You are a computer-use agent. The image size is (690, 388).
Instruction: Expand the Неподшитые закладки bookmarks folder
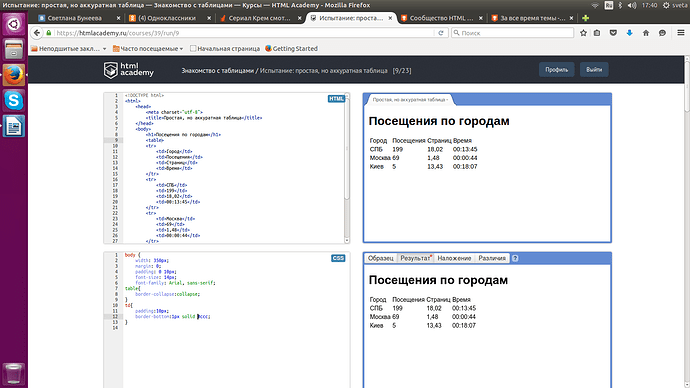point(69,48)
